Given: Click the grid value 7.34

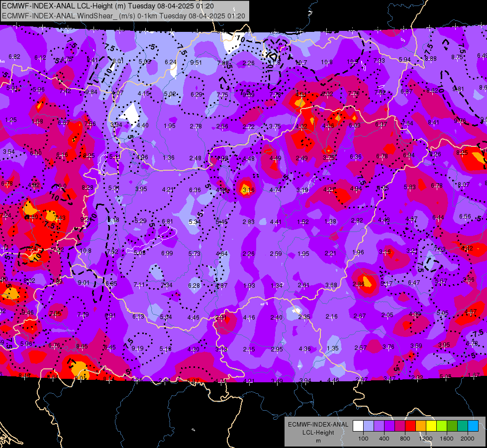Looking at the screenshot, I should [167, 285].
